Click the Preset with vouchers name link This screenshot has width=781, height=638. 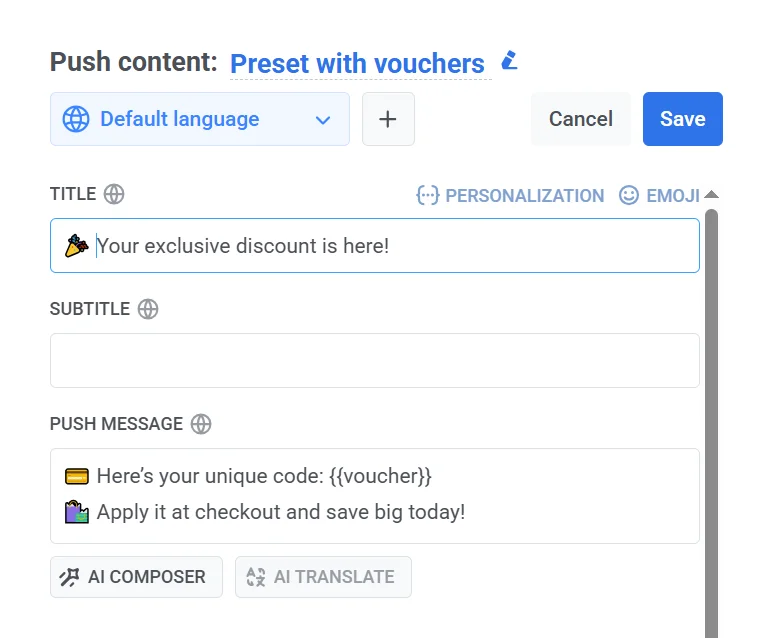click(357, 63)
